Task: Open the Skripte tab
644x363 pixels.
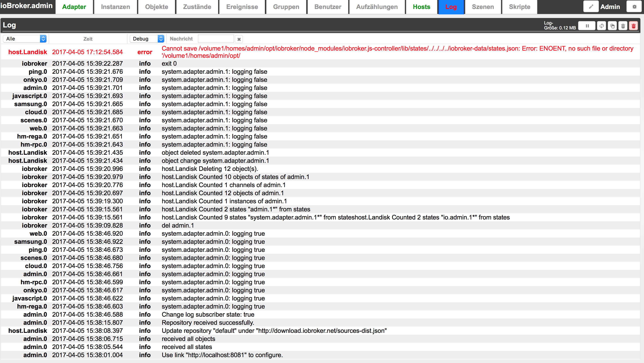Action: click(x=519, y=7)
